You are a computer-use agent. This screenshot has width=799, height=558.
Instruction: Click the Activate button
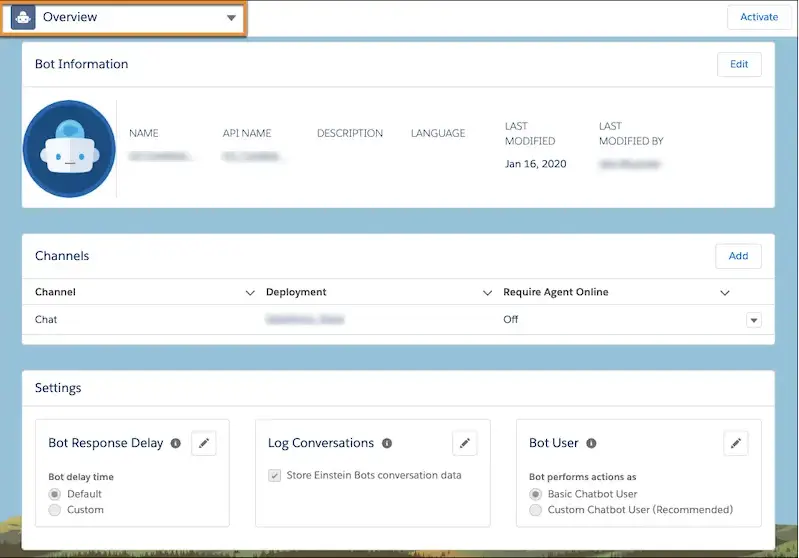pyautogui.click(x=759, y=17)
